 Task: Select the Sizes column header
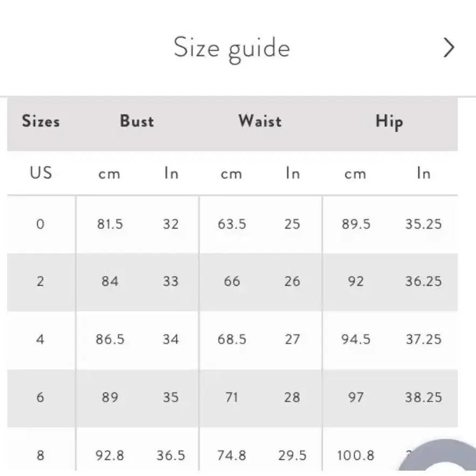(40, 121)
